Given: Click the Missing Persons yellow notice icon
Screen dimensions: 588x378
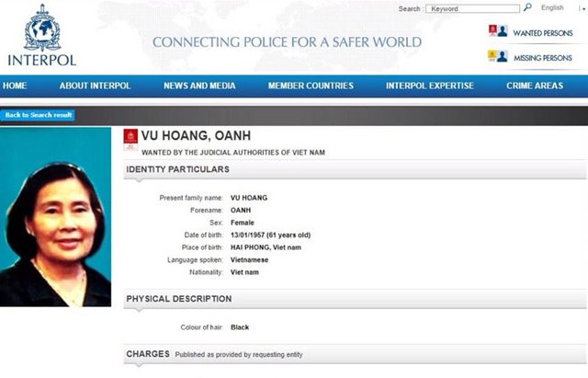Looking at the screenshot, I should pyautogui.click(x=497, y=56).
